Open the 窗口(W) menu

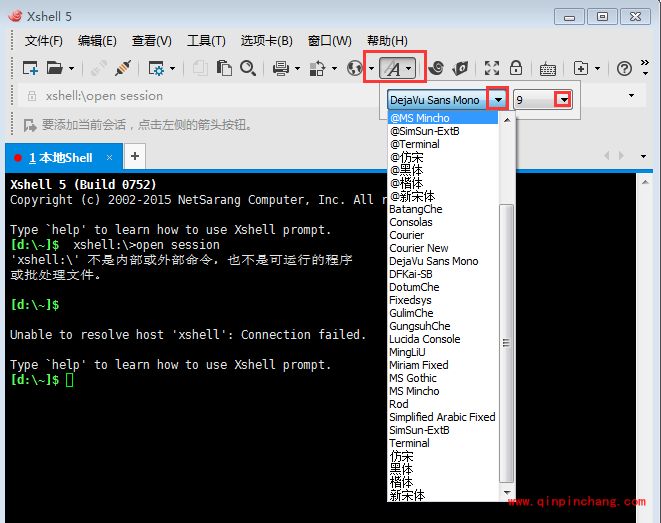(330, 41)
